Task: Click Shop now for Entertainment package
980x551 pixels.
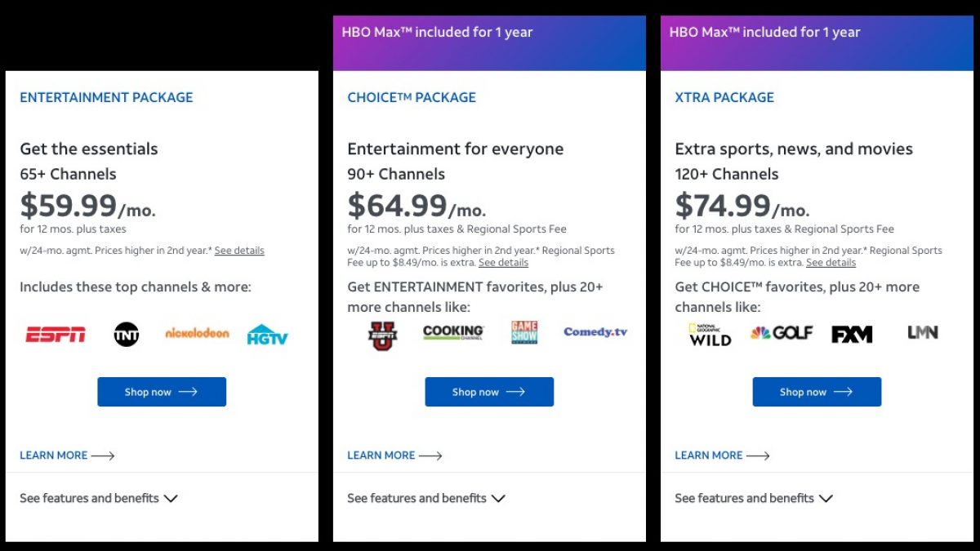Action: click(162, 392)
